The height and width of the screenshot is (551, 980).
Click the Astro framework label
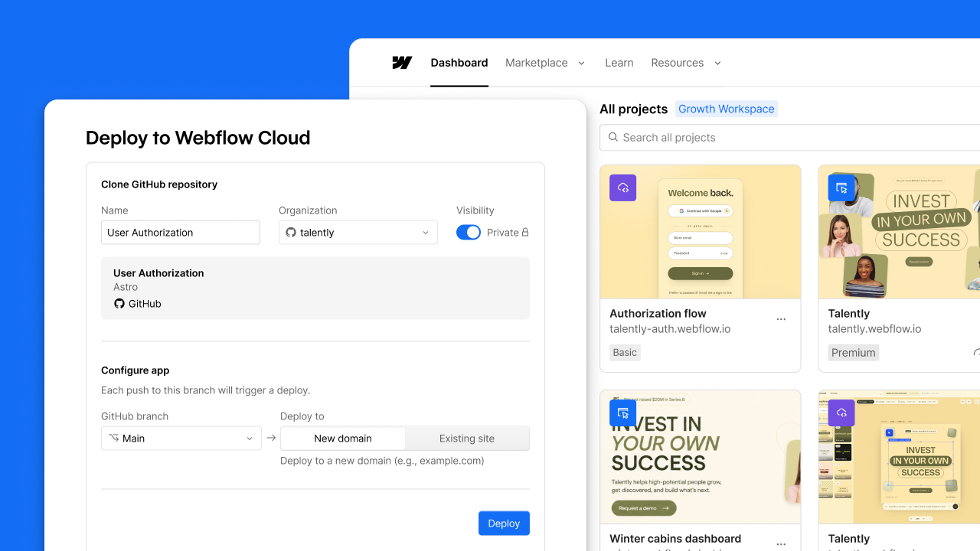click(x=126, y=287)
